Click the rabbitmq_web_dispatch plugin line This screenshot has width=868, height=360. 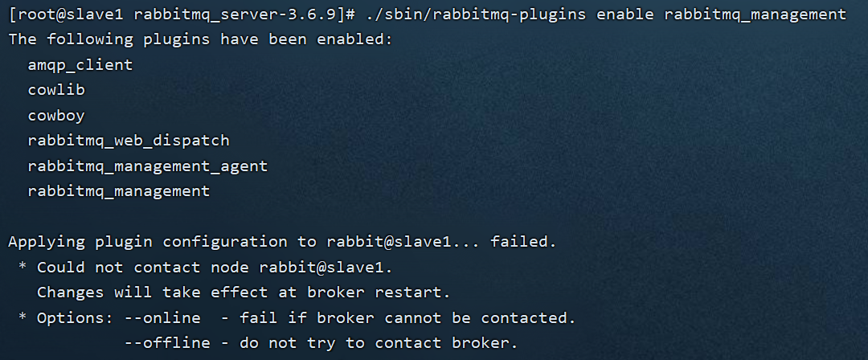point(129,141)
